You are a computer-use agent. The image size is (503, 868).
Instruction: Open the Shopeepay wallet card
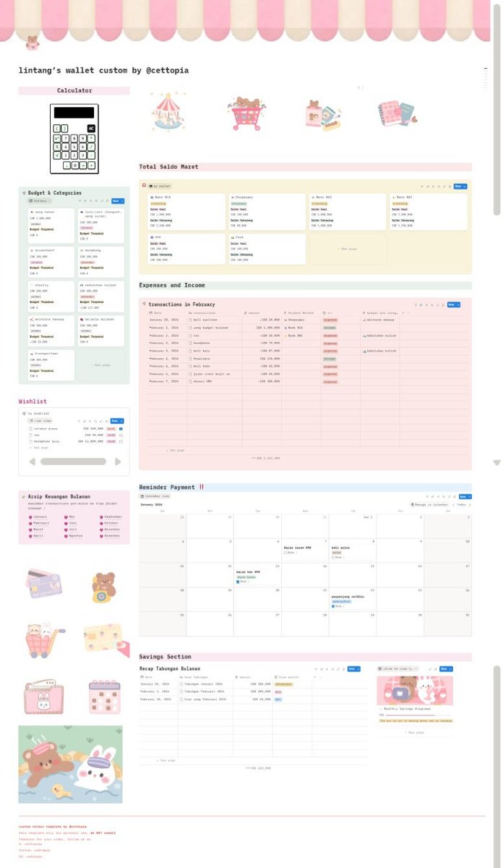click(268, 211)
